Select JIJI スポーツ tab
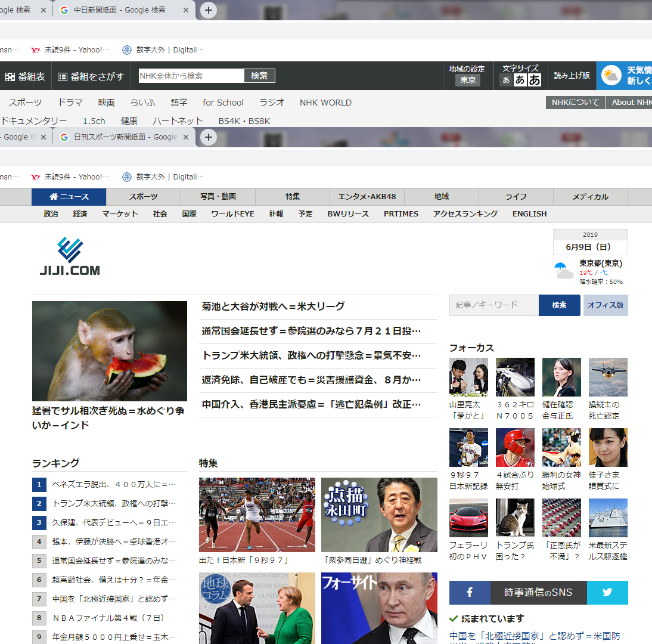This screenshot has width=652, height=644. click(x=144, y=197)
